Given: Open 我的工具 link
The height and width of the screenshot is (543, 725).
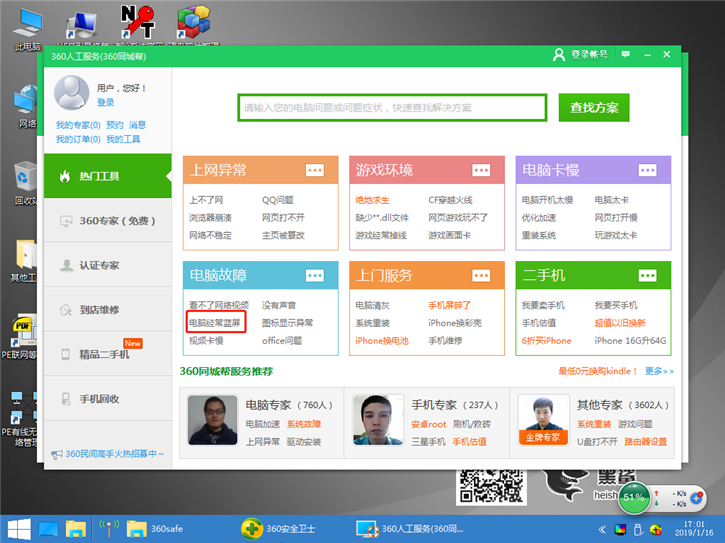Looking at the screenshot, I should [x=123, y=139].
